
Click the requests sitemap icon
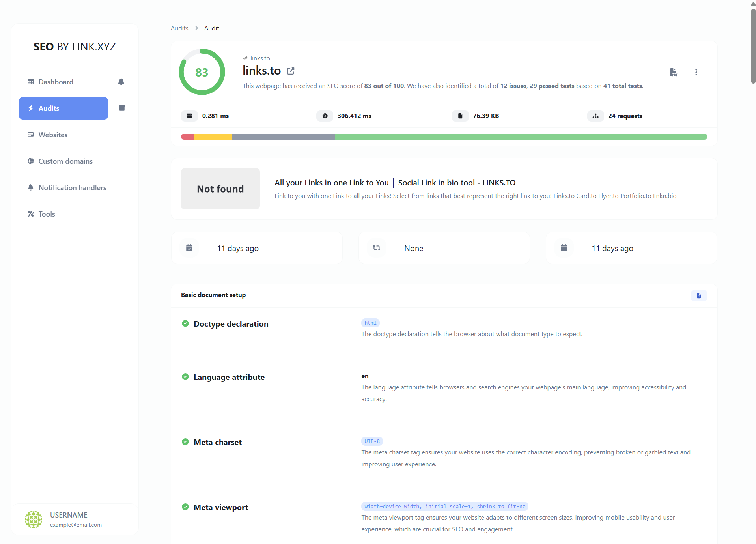click(595, 116)
